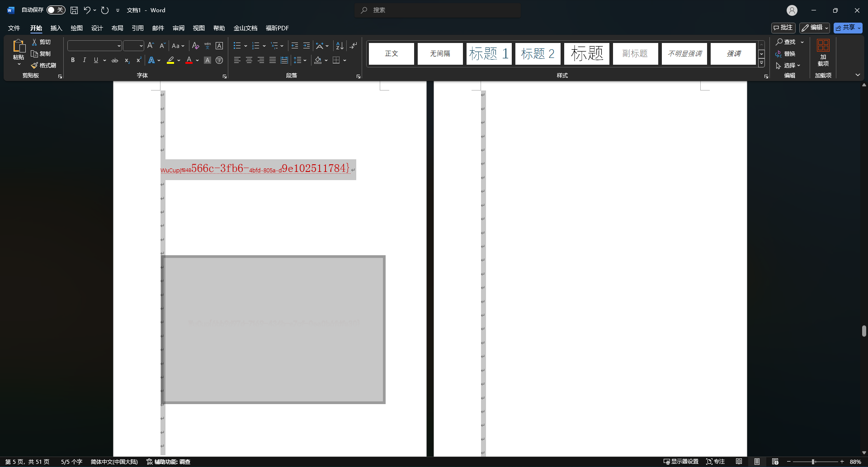Toggle Subscript formatting
This screenshot has height=467, width=868.
click(x=127, y=60)
